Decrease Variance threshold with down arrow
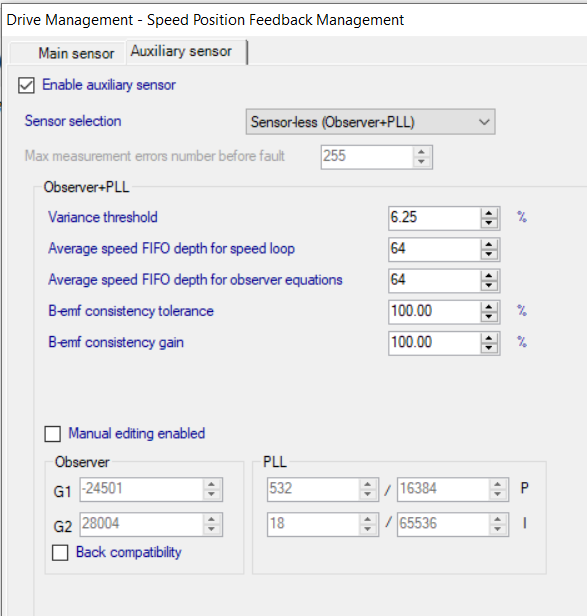The image size is (587, 616). [x=489, y=223]
